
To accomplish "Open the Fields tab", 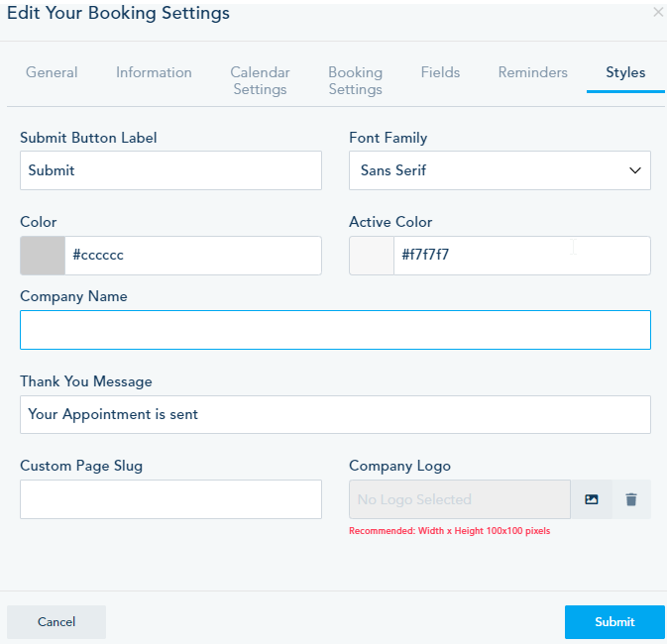I will [440, 72].
